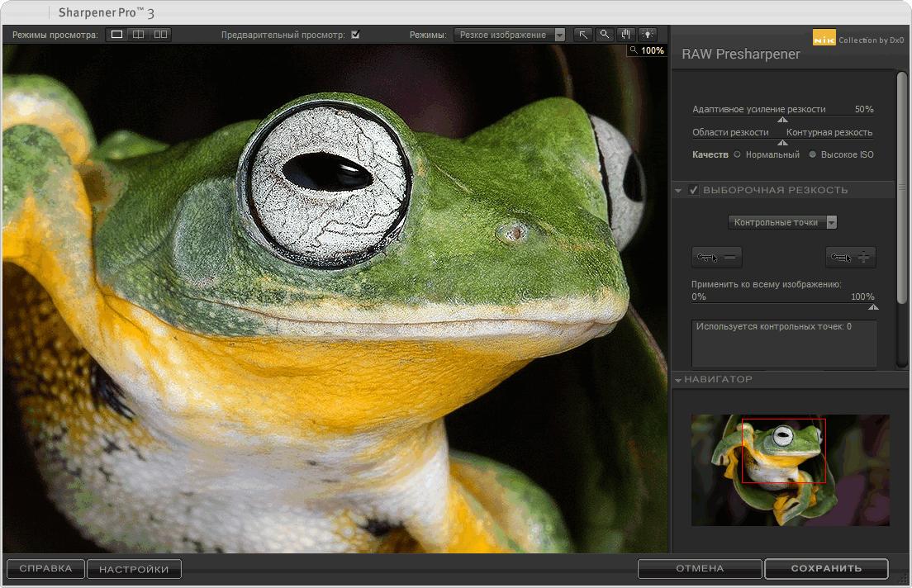Select the single image view mode
Viewport: 912px width, 588px height.
(x=117, y=35)
